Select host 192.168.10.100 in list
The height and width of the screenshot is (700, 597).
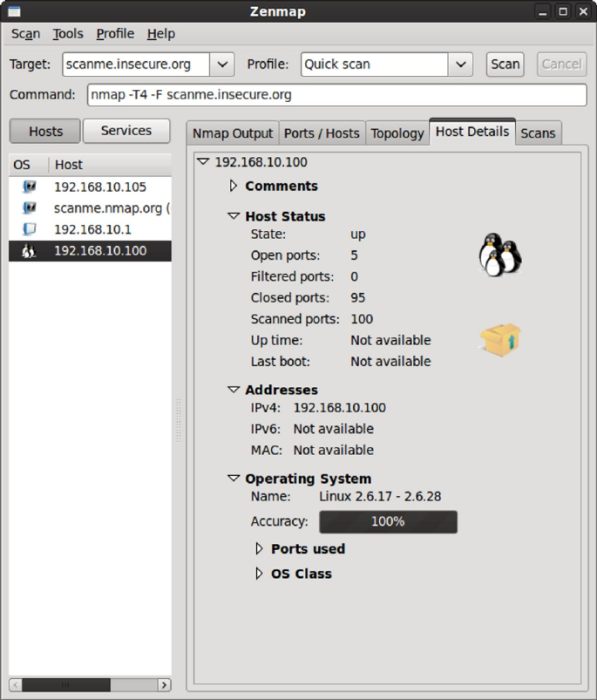90,251
